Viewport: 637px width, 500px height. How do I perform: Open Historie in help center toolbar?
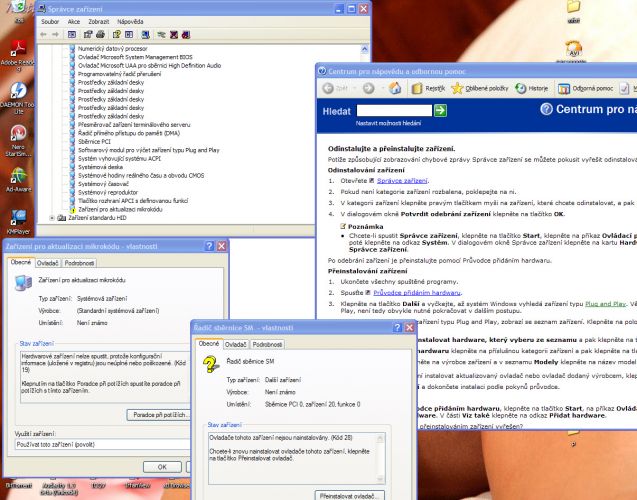[x=531, y=88]
